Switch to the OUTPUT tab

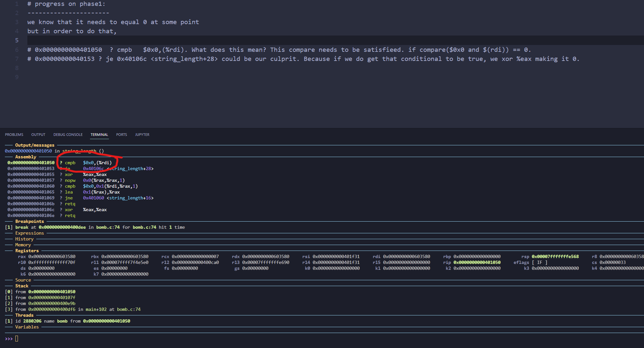[38, 135]
